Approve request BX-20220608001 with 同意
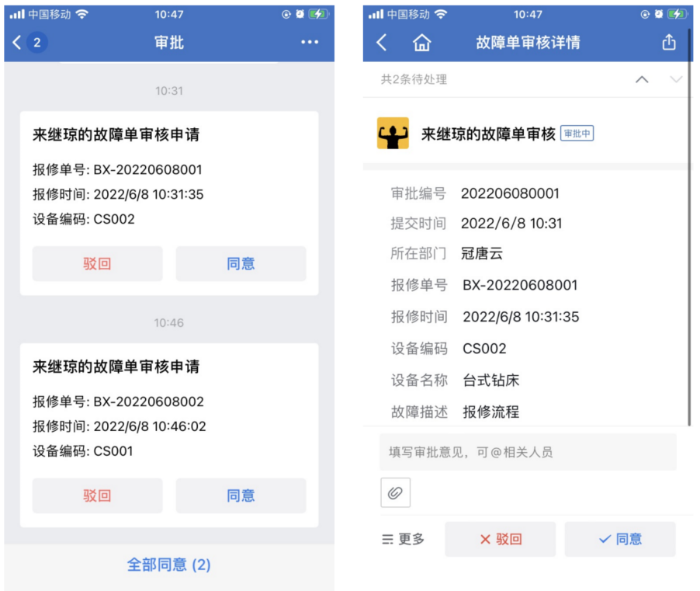The height and width of the screenshot is (591, 700). 241,263
